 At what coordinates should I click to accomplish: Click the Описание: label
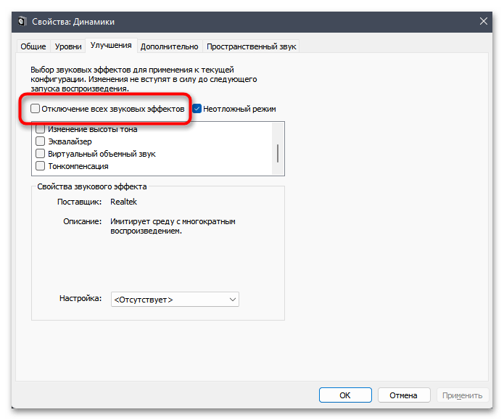pos(82,221)
